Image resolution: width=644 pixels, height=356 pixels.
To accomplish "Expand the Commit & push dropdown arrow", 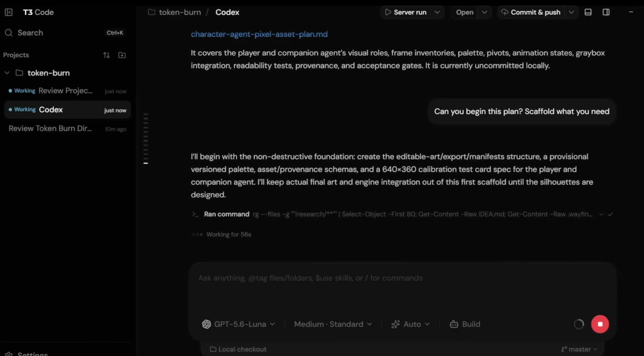I will [x=571, y=12].
